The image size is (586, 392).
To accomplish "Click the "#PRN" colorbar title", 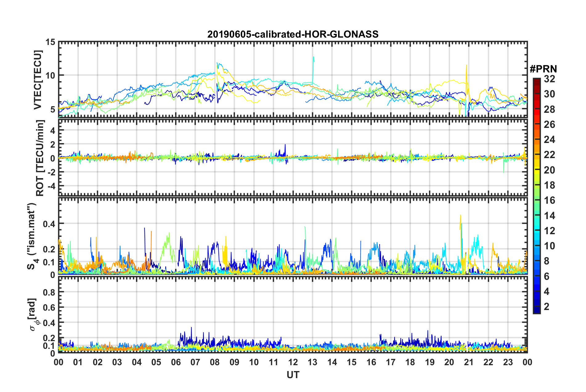I will tap(543, 69).
